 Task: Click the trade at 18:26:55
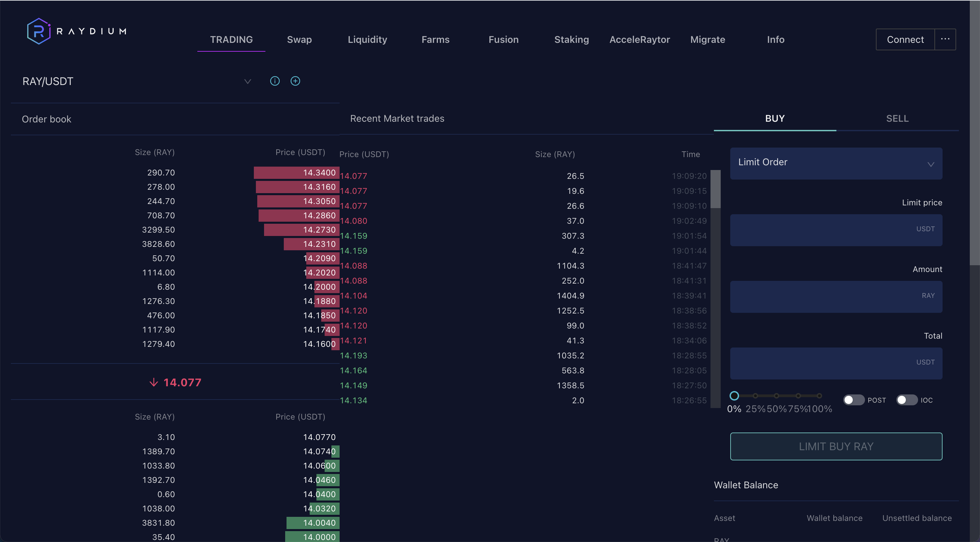[x=689, y=400]
